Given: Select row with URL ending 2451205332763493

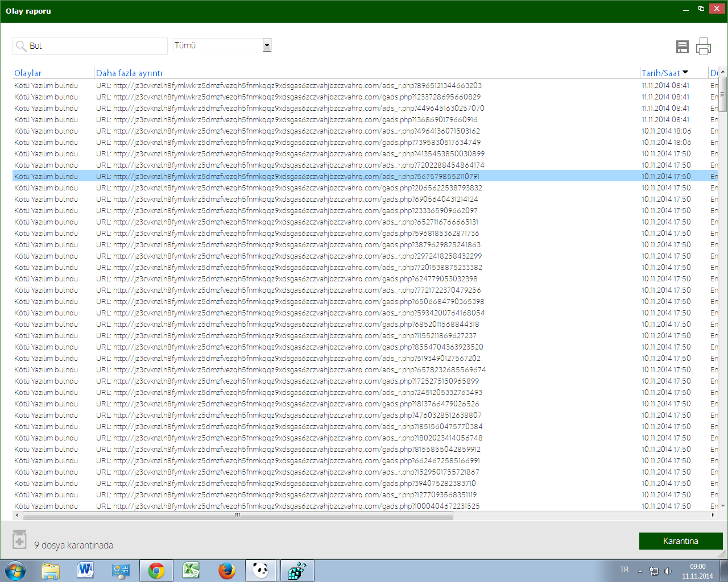Looking at the screenshot, I should [365, 392].
